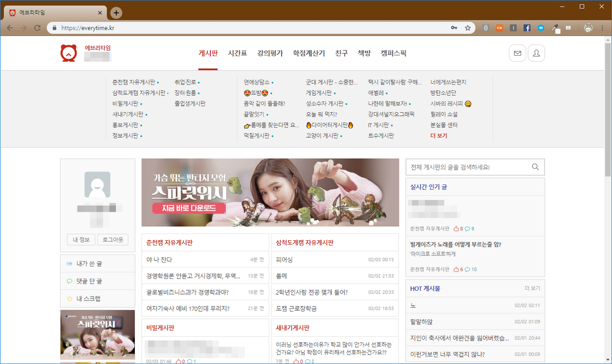Open the 취업·진로 board link

(186, 82)
